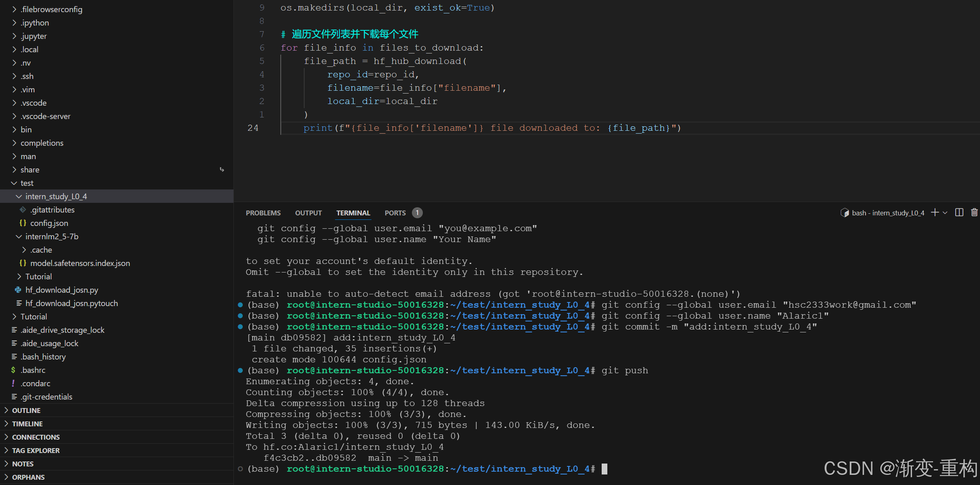Image resolution: width=980 pixels, height=485 pixels.
Task: Expand the OUTLINE section
Action: (x=26, y=411)
